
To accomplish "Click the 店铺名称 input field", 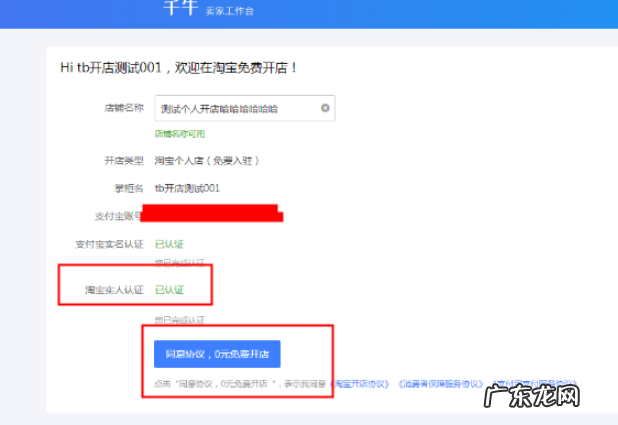I will tap(245, 108).
